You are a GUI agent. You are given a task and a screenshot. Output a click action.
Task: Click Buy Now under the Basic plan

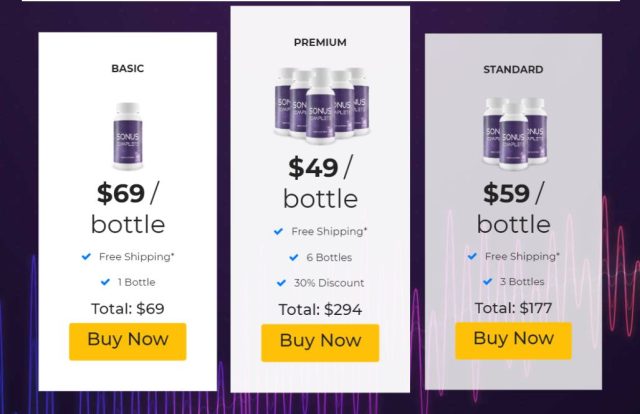pyautogui.click(x=128, y=342)
